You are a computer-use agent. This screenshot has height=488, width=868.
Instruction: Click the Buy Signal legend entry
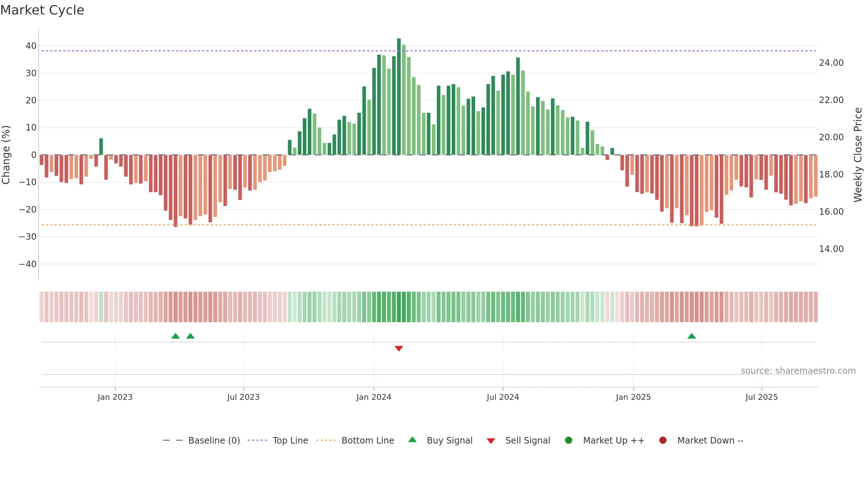point(440,440)
